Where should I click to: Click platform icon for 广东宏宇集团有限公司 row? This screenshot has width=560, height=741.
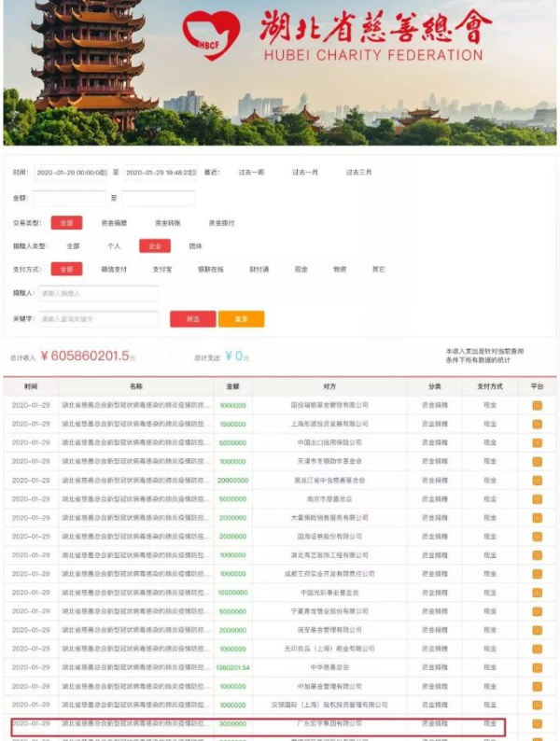537,723
